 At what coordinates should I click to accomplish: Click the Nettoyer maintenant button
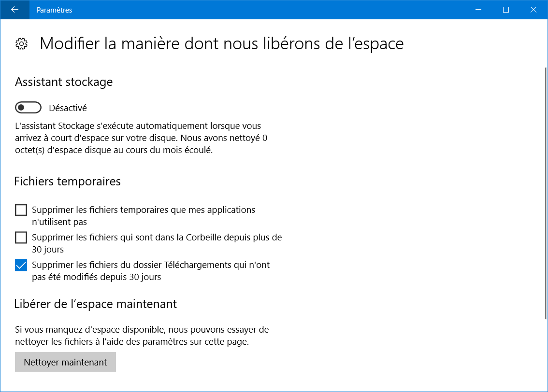click(x=65, y=362)
